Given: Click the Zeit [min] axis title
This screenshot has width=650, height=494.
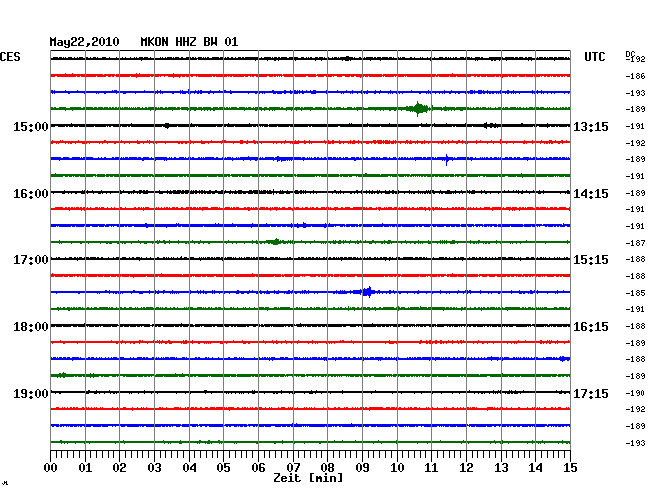Looking at the screenshot, I should (308, 478).
